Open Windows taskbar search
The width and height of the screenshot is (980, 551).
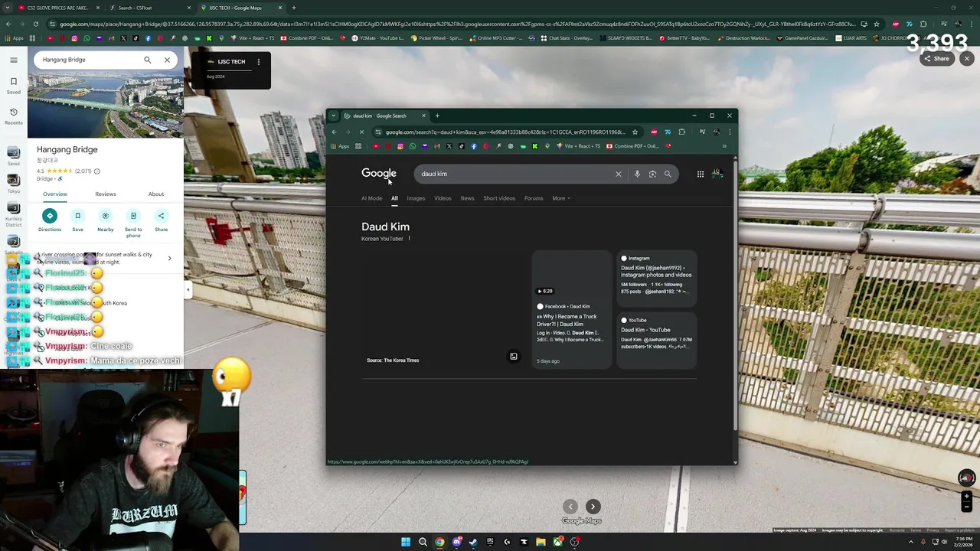[423, 542]
